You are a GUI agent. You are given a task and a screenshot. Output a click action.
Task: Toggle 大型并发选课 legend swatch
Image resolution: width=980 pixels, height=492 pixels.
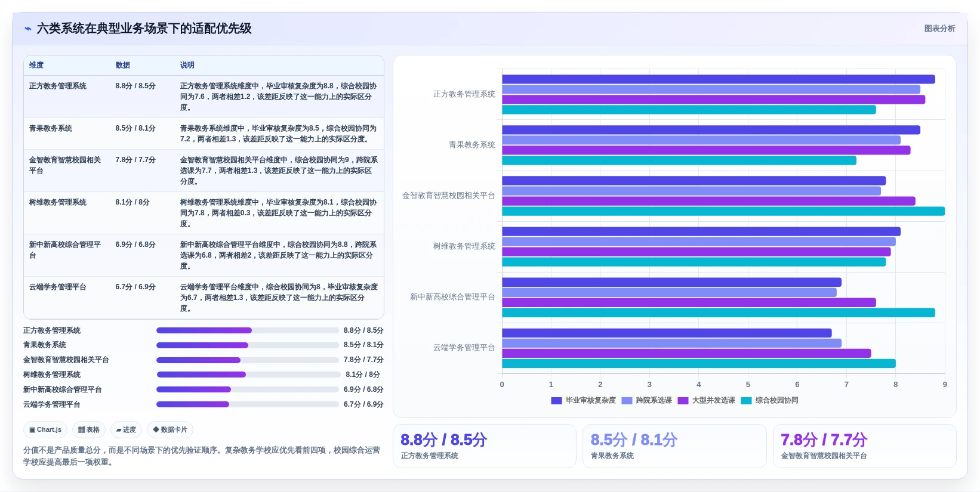(683, 401)
